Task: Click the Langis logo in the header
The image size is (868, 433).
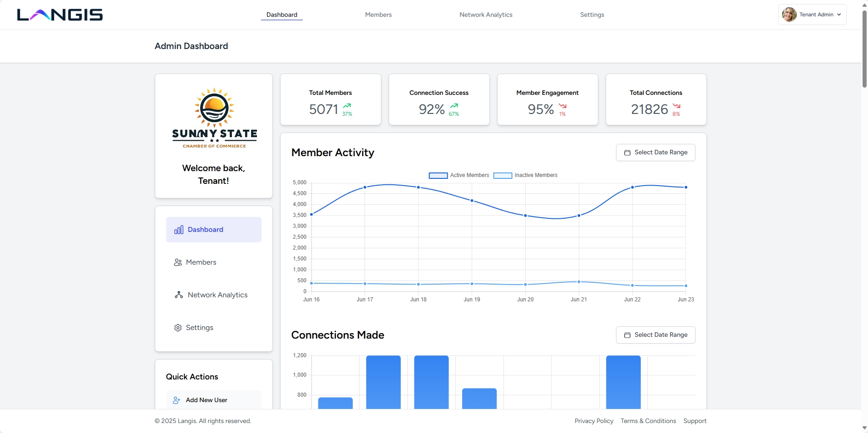Action: point(59,14)
